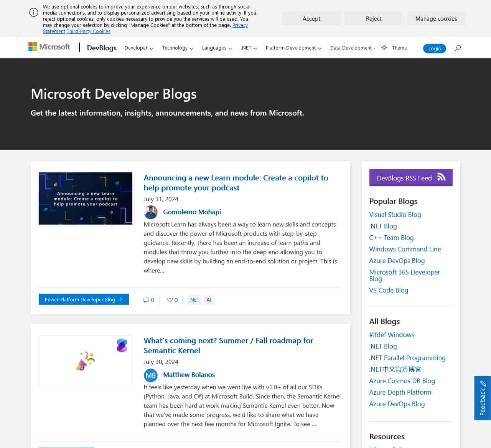Open C++ Team Blog link
The image size is (491, 448).
click(391, 238)
